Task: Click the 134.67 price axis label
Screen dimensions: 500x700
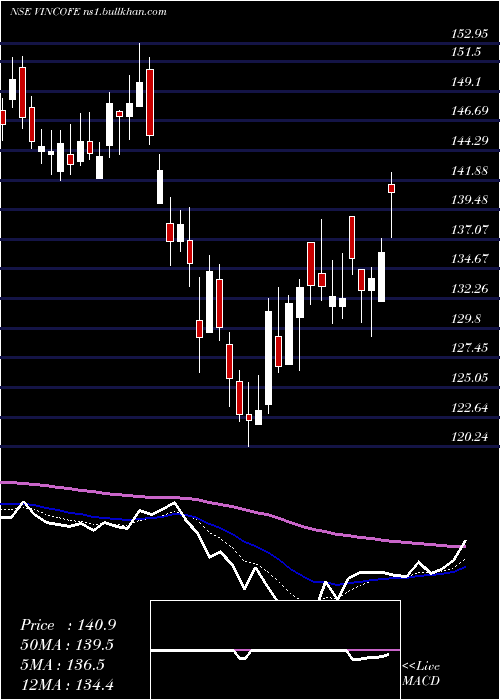Action: pyautogui.click(x=471, y=259)
